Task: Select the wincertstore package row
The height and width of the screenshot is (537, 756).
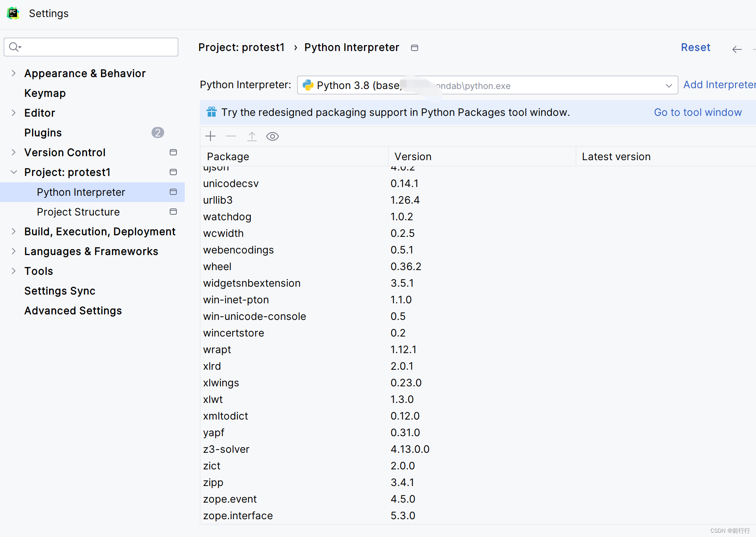Action: coord(478,333)
